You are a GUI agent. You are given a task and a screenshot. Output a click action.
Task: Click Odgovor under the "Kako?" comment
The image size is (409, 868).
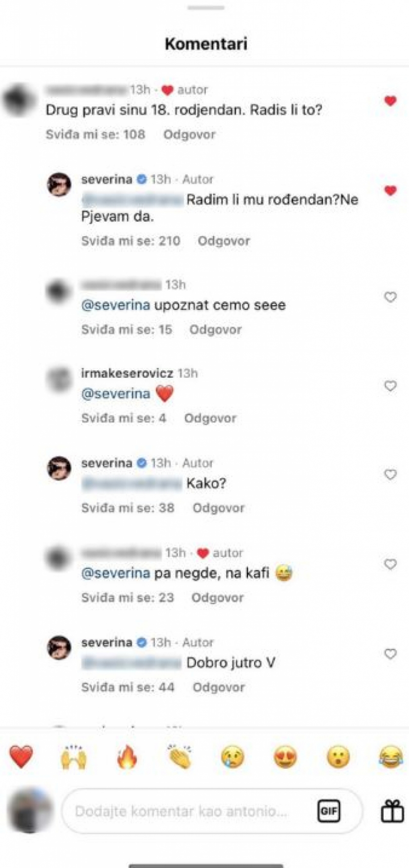click(x=218, y=508)
